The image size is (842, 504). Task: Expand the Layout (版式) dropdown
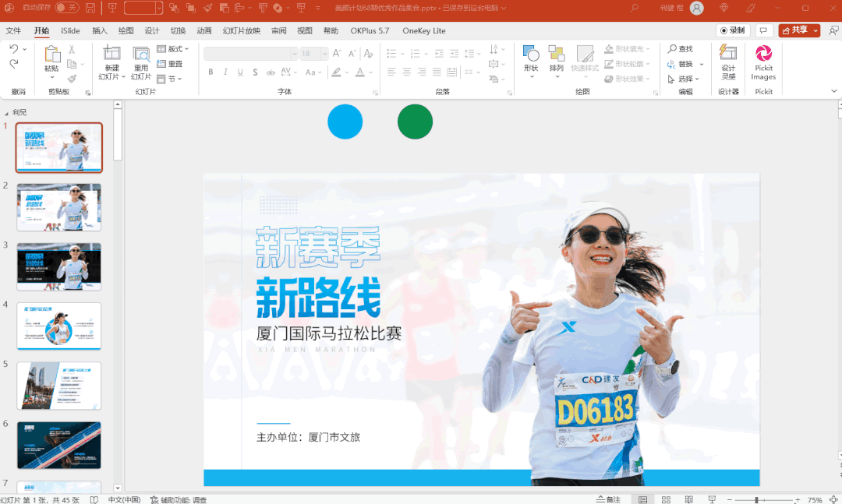[x=173, y=49]
